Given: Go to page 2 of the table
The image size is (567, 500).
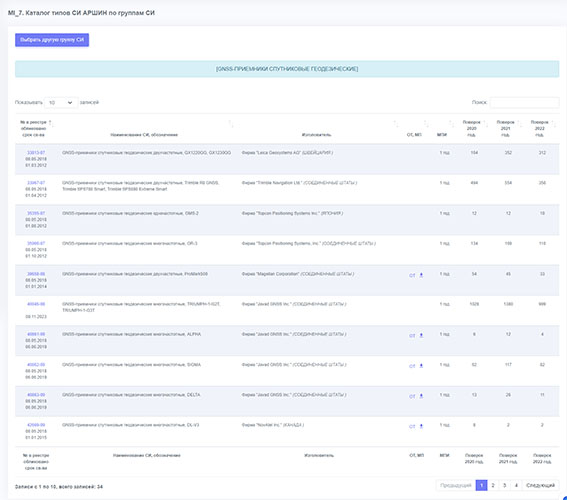Looking at the screenshot, I should [493, 486].
